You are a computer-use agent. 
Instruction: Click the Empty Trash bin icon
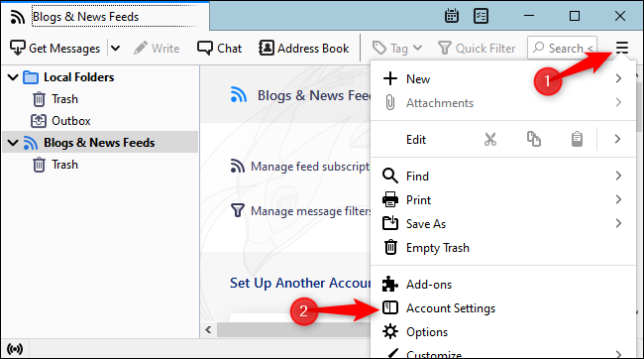click(x=390, y=248)
